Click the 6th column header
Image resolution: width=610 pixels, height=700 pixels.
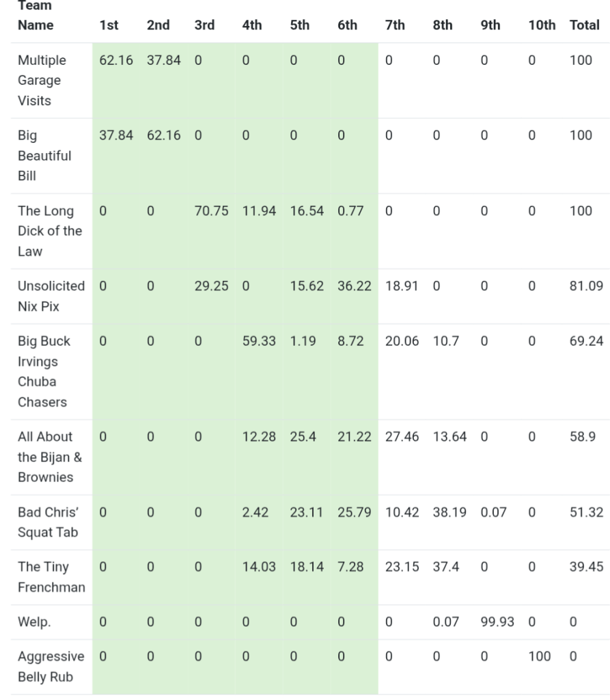pos(347,25)
